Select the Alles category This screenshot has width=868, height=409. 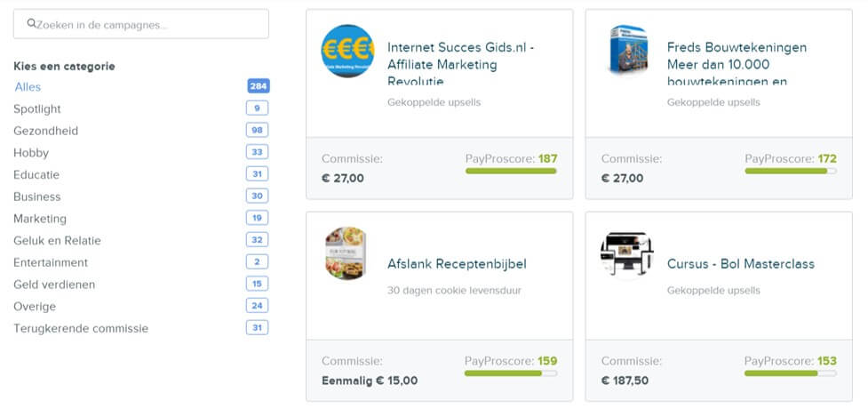tap(28, 86)
